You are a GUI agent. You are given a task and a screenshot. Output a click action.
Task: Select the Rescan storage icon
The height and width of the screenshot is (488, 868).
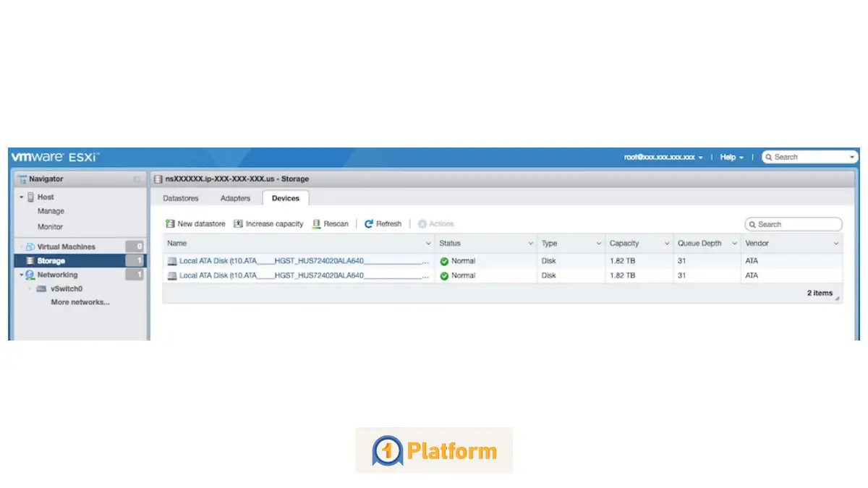(x=316, y=223)
